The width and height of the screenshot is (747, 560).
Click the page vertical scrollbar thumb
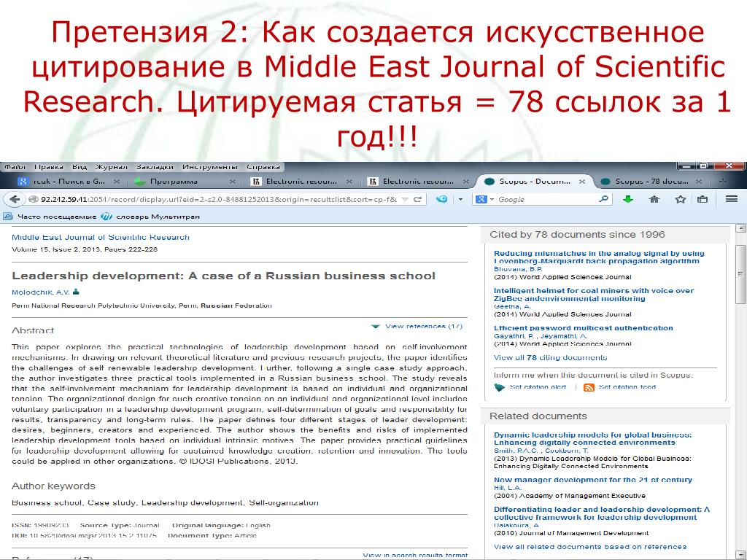pos(741,274)
